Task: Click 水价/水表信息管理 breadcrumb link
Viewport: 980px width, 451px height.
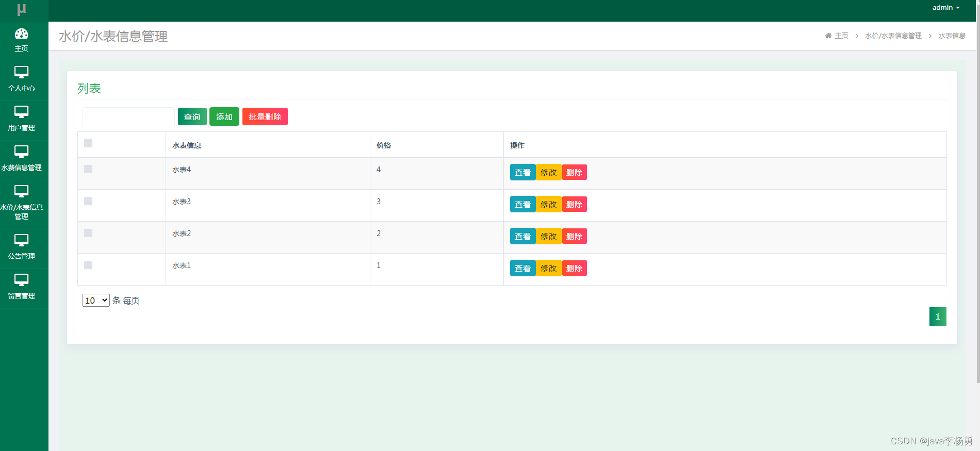Action: pyautogui.click(x=893, y=36)
